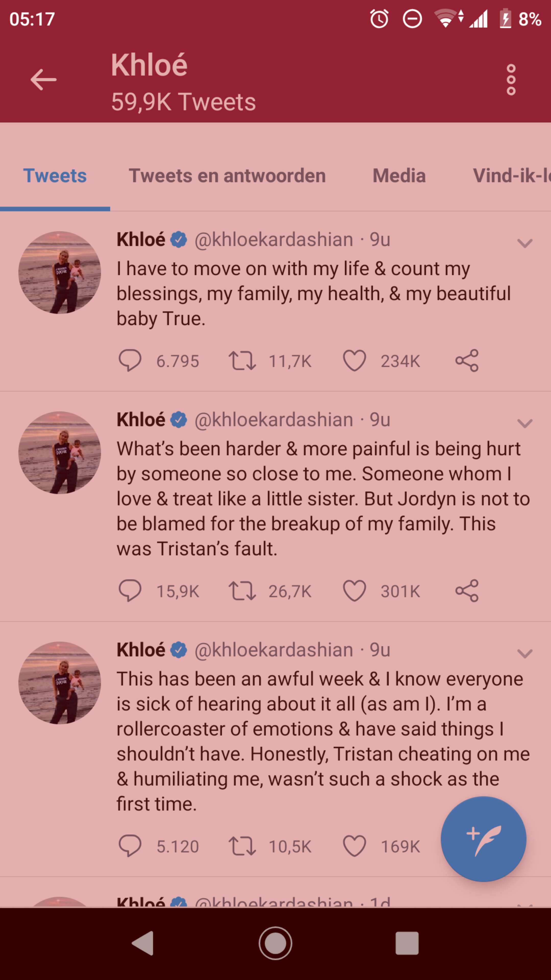Viewport: 551px width, 980px height.
Task: Tap the back arrow in header
Action: tap(43, 80)
